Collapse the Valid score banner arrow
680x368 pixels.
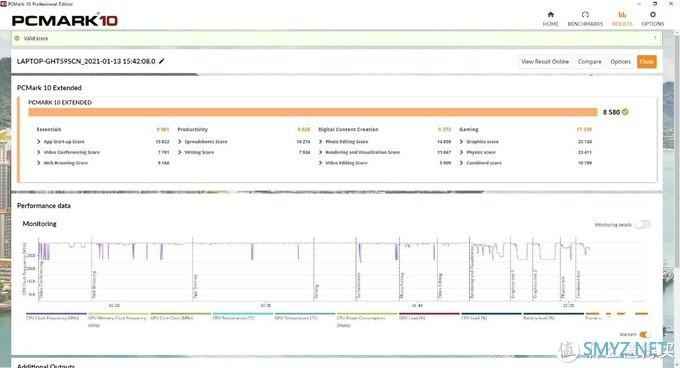(655, 38)
